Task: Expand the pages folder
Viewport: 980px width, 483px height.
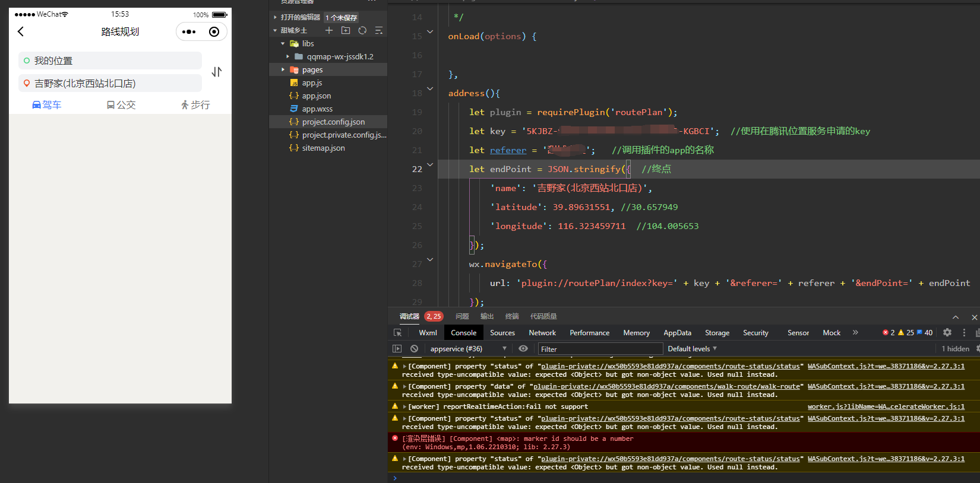Action: click(x=283, y=69)
